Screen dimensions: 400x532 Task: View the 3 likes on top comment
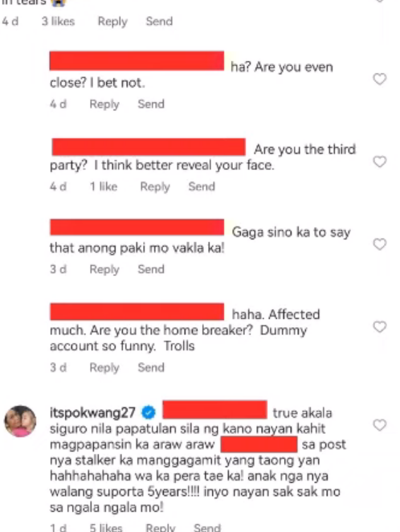point(58,22)
